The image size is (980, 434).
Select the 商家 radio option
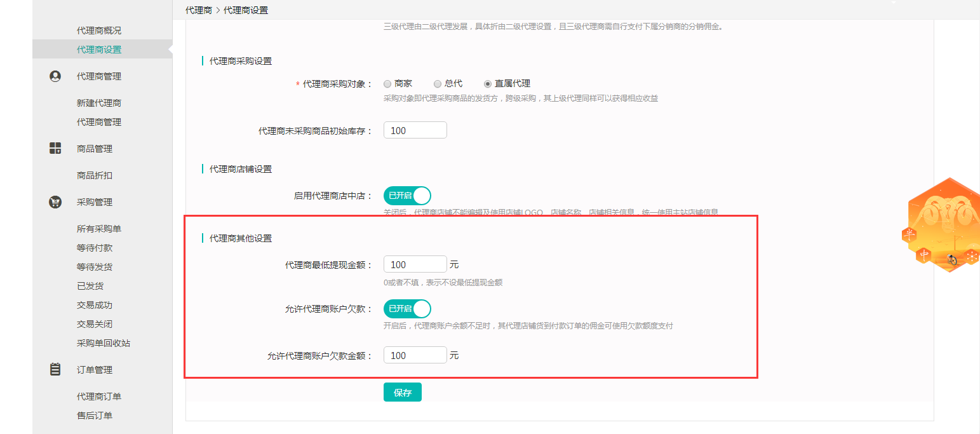click(x=387, y=84)
